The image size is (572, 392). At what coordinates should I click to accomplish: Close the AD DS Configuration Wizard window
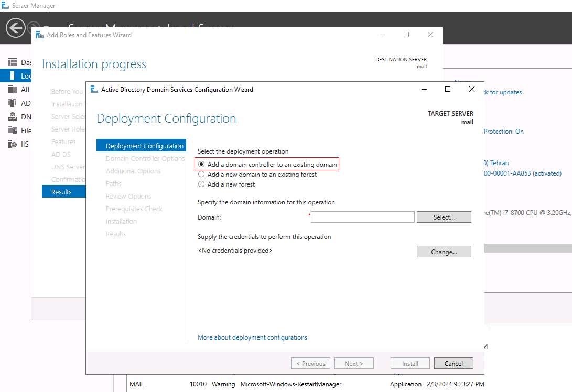pos(472,89)
